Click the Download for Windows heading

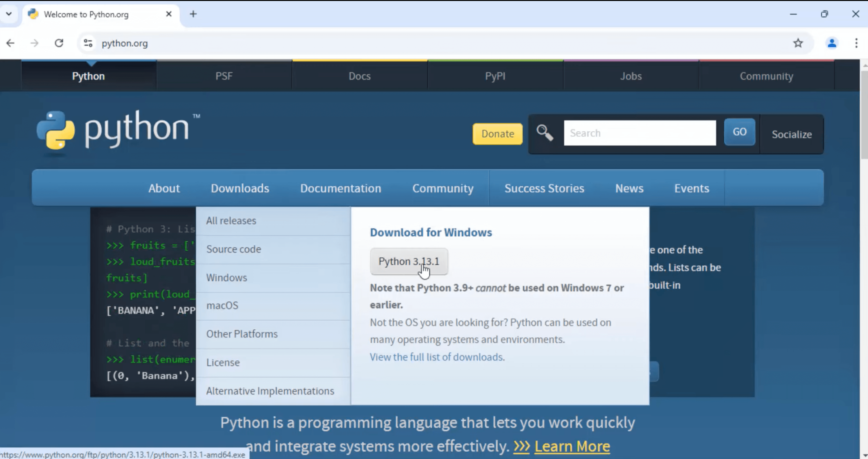(x=431, y=232)
